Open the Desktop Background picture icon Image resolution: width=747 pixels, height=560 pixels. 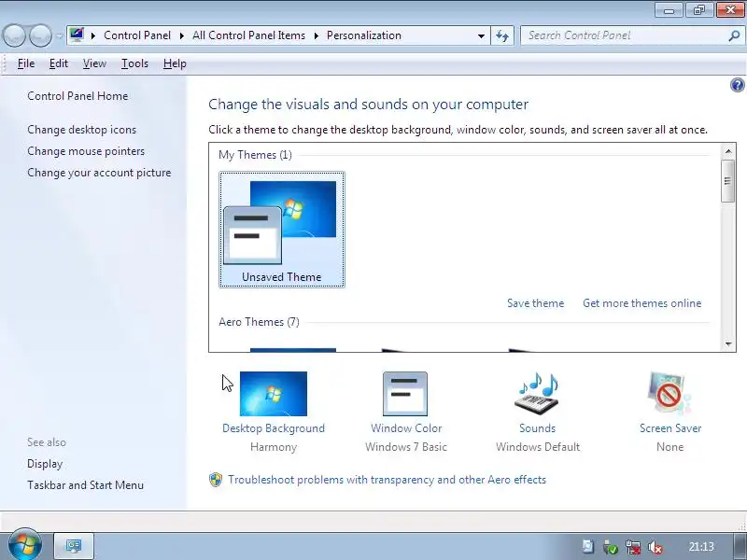(274, 394)
